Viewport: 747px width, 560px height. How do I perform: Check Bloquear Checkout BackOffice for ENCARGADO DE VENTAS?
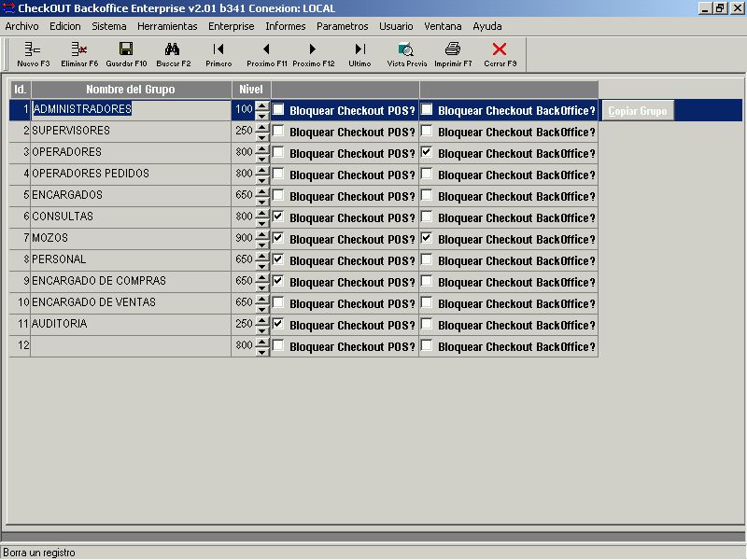(427, 302)
